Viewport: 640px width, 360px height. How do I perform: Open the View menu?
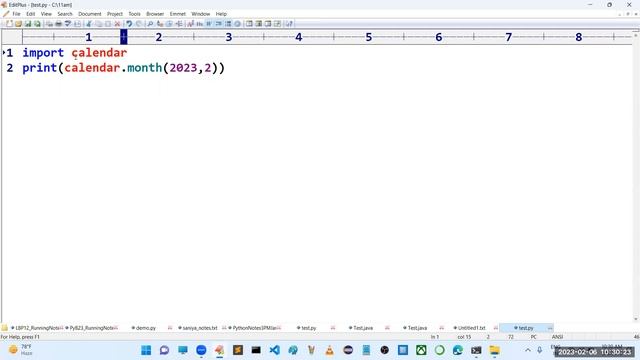[x=46, y=14]
